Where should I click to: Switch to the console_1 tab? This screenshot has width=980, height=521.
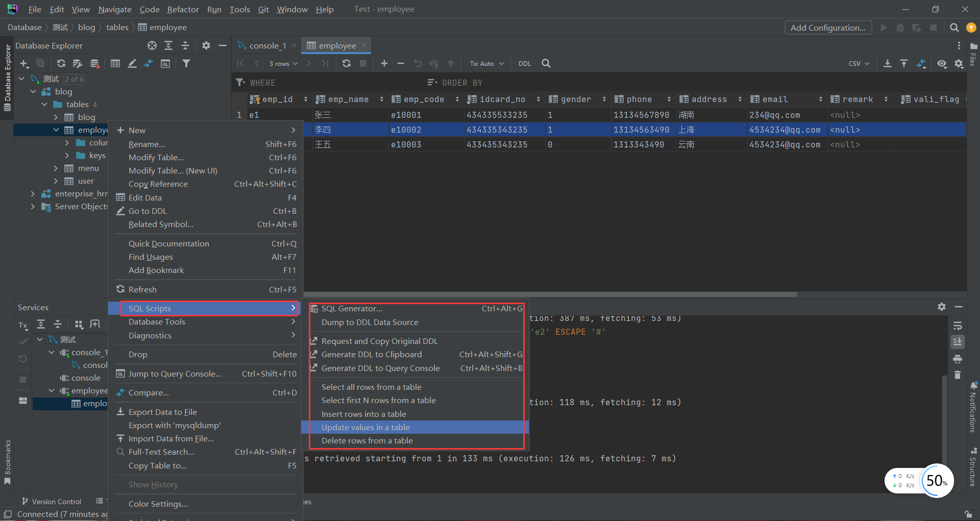point(267,45)
